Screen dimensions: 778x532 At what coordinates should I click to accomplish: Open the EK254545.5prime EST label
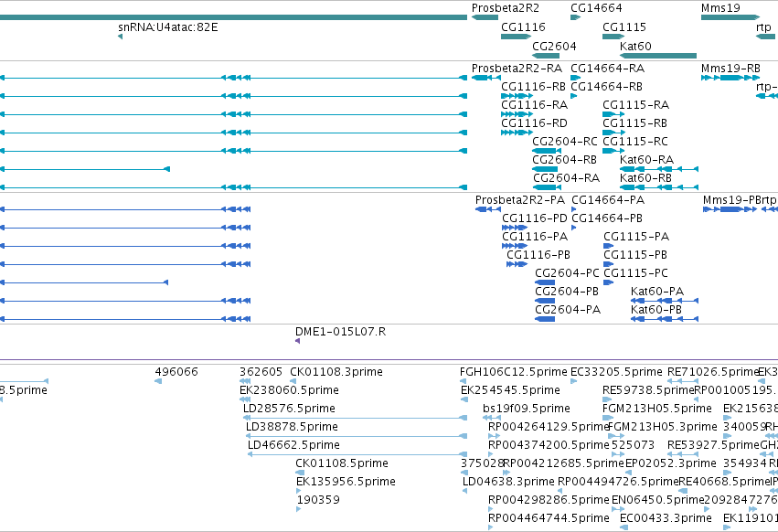[510, 391]
